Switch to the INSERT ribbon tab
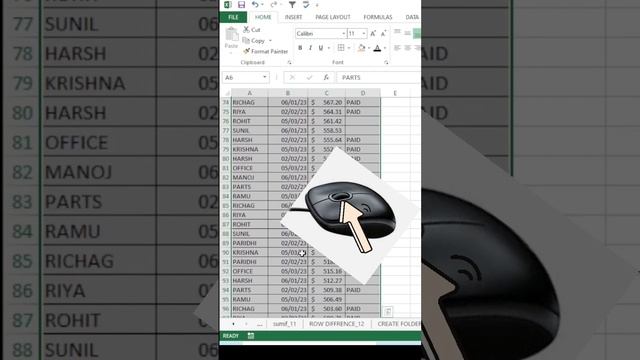 coord(293,17)
